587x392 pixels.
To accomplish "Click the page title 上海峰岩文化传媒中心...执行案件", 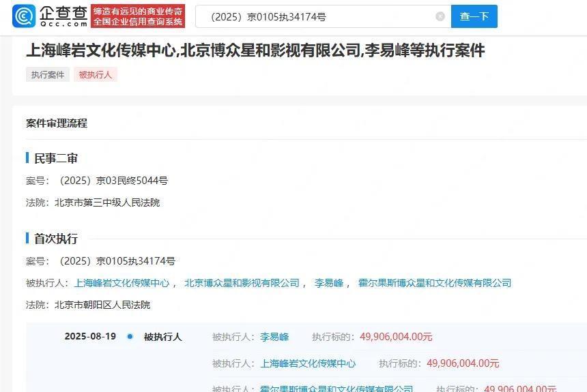I will pyautogui.click(x=255, y=50).
